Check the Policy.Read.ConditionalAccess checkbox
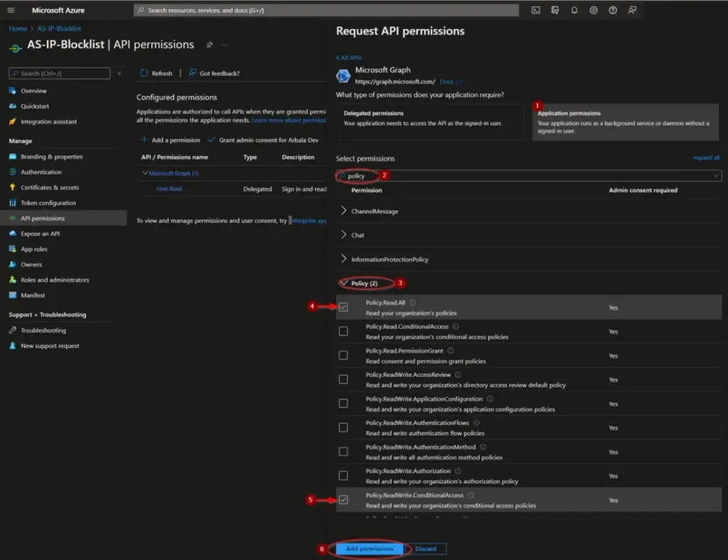 [343, 331]
